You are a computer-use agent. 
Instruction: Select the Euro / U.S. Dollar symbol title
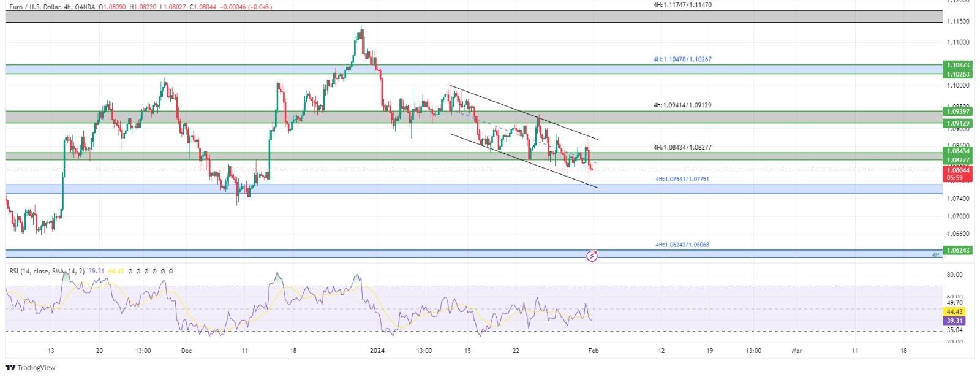click(35, 7)
